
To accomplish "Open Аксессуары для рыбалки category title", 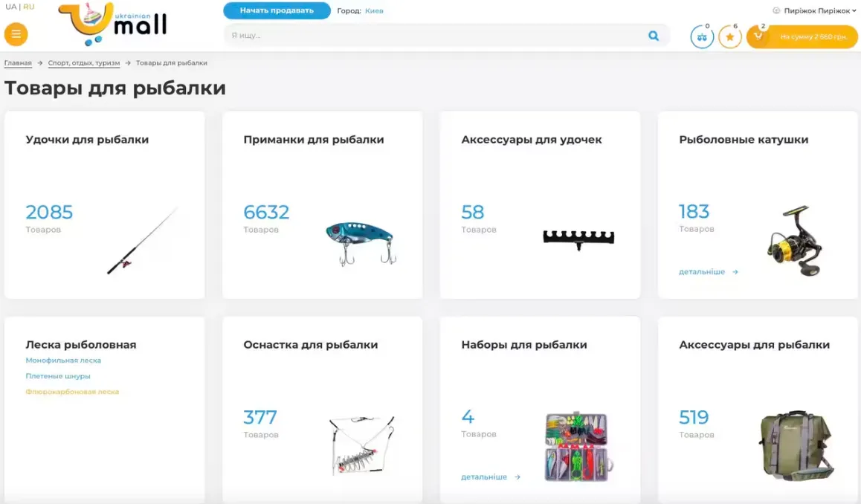I will coord(755,345).
